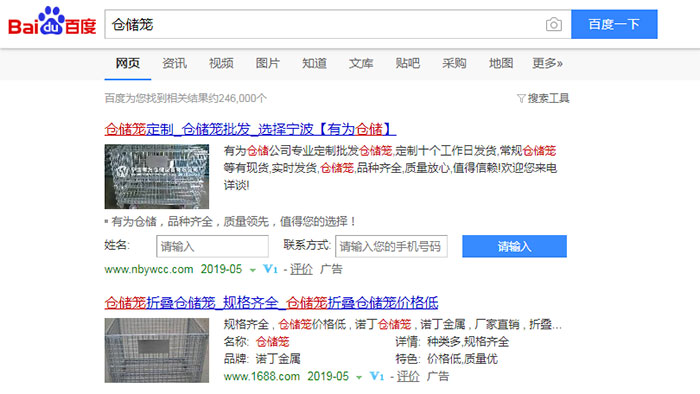The height and width of the screenshot is (394, 700).
Task: Open the 搜索工具 filter icon
Action: pos(521,98)
